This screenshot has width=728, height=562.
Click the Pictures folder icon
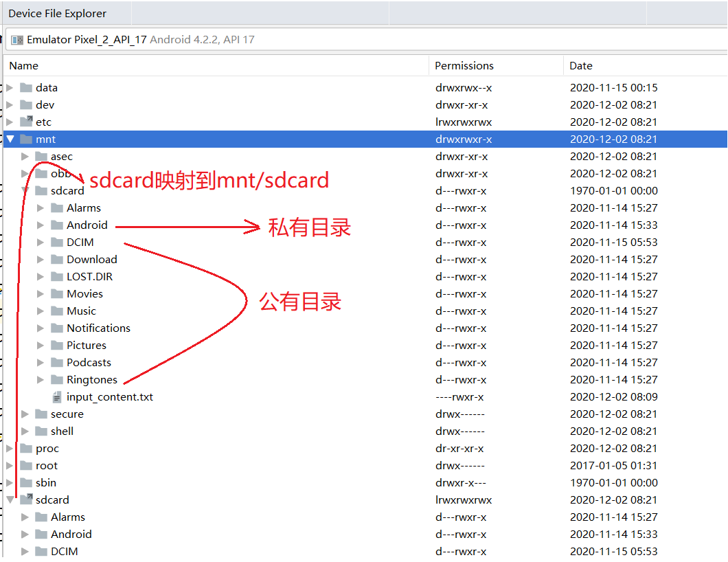(x=57, y=346)
